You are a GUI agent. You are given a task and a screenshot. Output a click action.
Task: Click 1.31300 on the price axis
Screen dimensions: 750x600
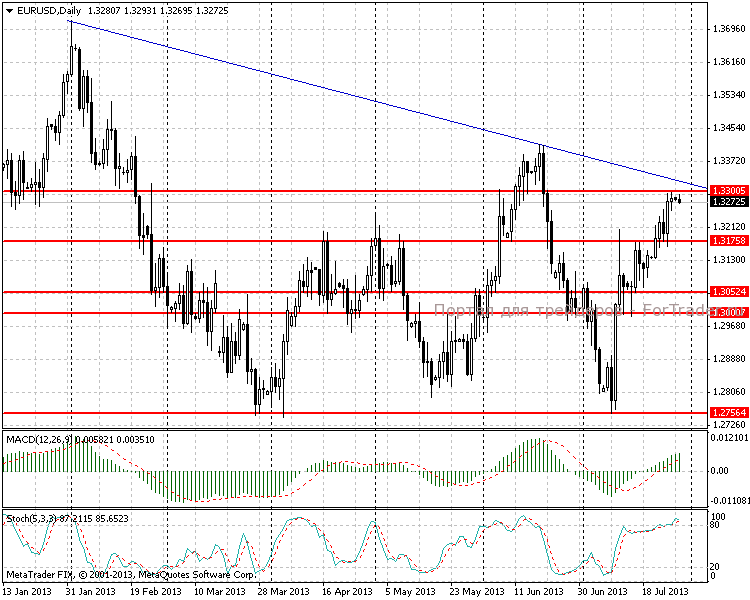click(729, 260)
